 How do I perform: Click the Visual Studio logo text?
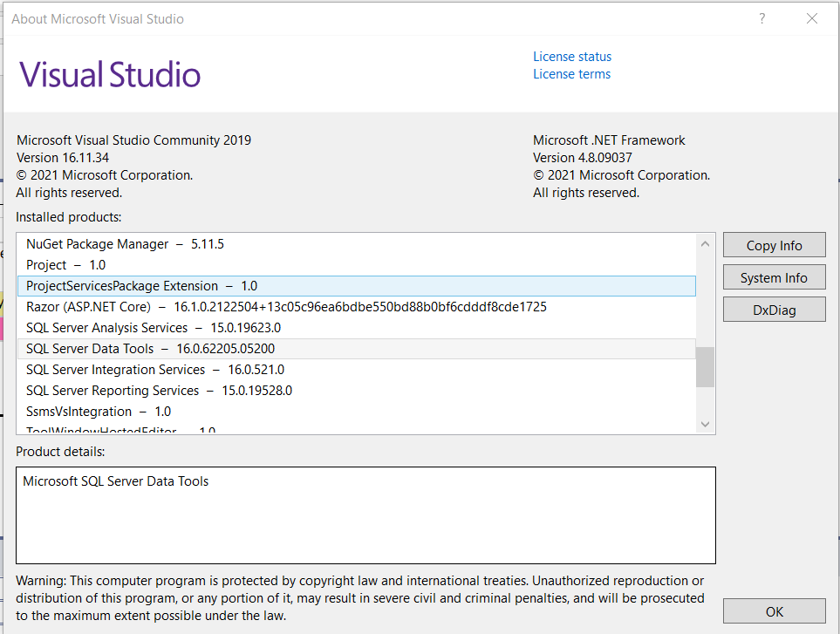click(x=110, y=74)
